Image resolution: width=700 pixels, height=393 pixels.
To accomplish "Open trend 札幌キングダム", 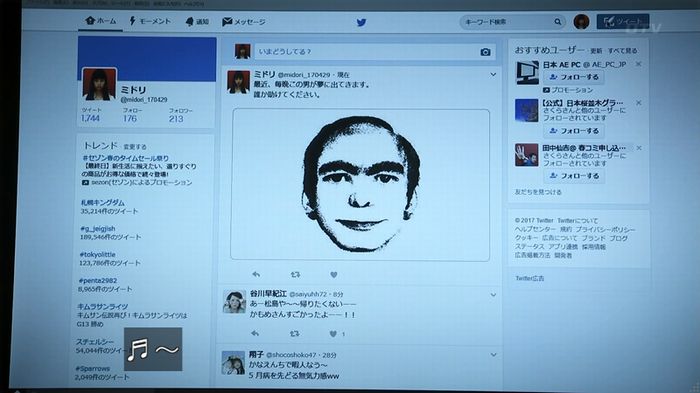I will click(x=103, y=203).
